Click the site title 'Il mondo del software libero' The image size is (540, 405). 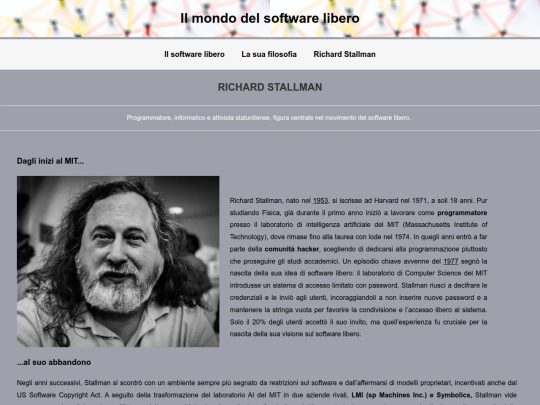[270, 18]
